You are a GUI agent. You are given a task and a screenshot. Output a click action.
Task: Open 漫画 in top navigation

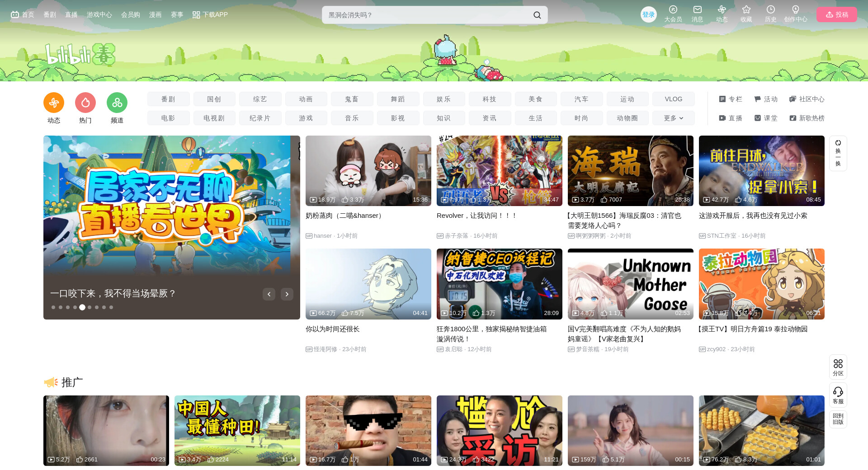click(x=156, y=14)
